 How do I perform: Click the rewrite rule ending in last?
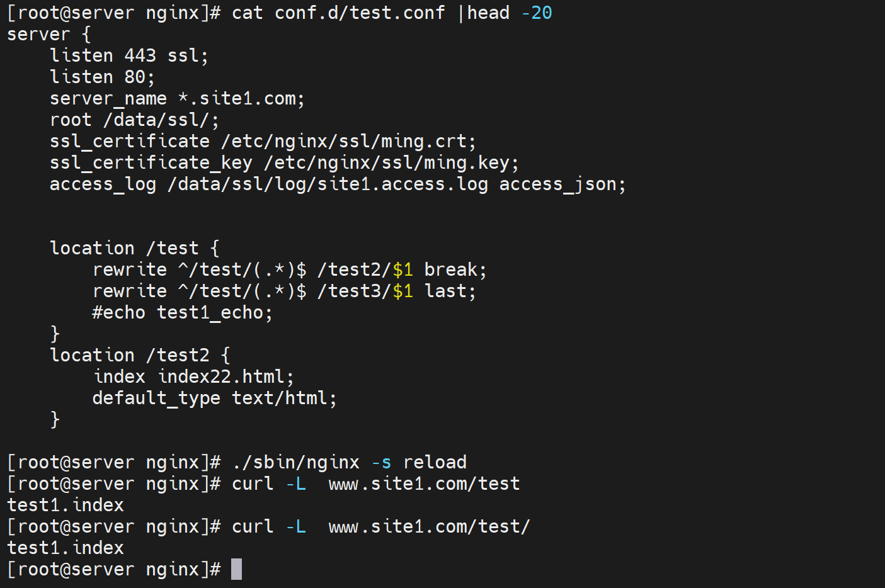coord(284,291)
